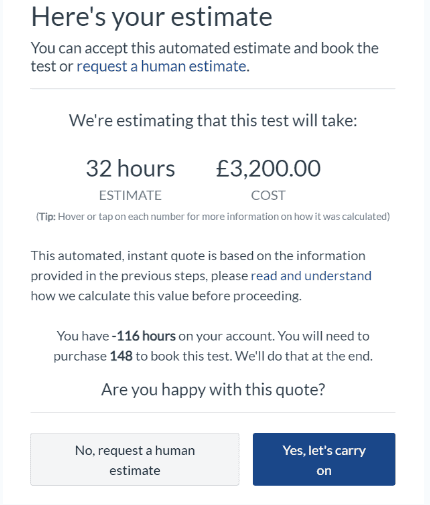Click the bold '148' hours-to-purchase number
This screenshot has width=430, height=505.
point(121,356)
